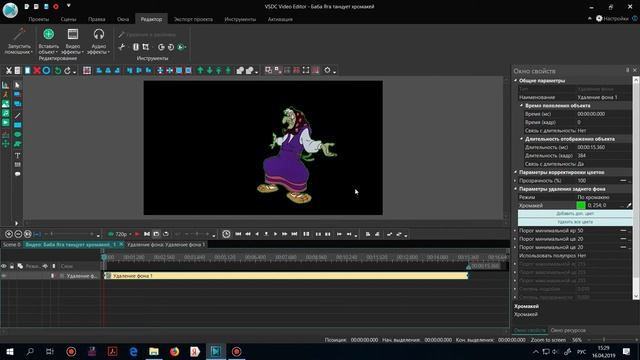Image resolution: width=640 pixels, height=360 pixels.
Task: Select the line drawing tool in the left sidebar
Action: click(x=18, y=116)
